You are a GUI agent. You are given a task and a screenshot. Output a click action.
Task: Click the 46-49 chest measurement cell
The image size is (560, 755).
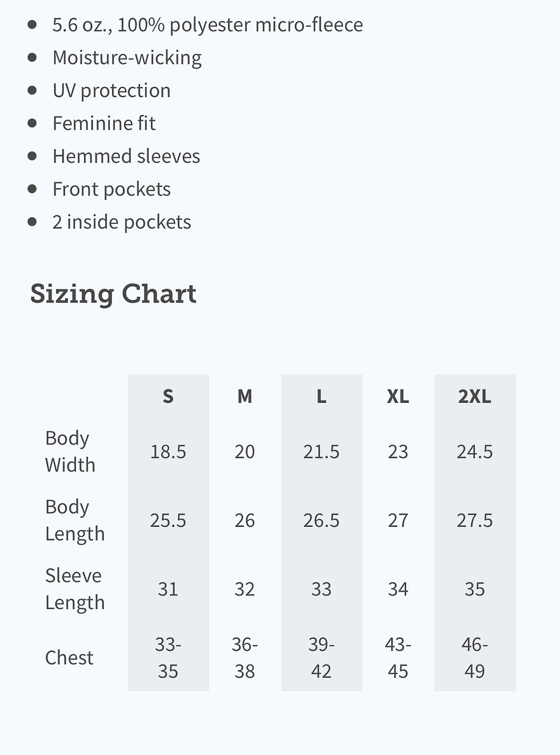[474, 657]
